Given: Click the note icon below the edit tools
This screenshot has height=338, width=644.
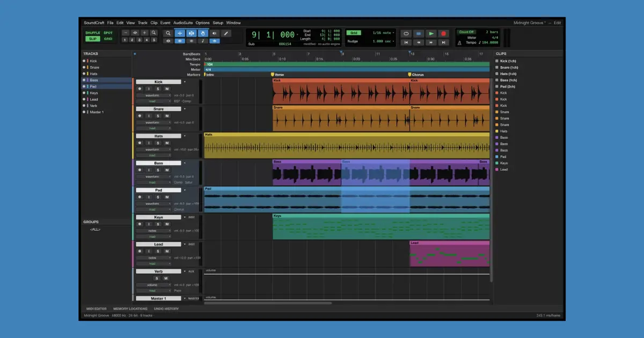Looking at the screenshot, I should click(x=203, y=41).
